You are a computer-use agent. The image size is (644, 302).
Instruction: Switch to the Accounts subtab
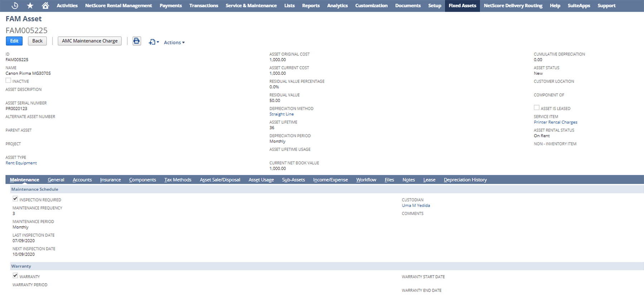tap(82, 180)
